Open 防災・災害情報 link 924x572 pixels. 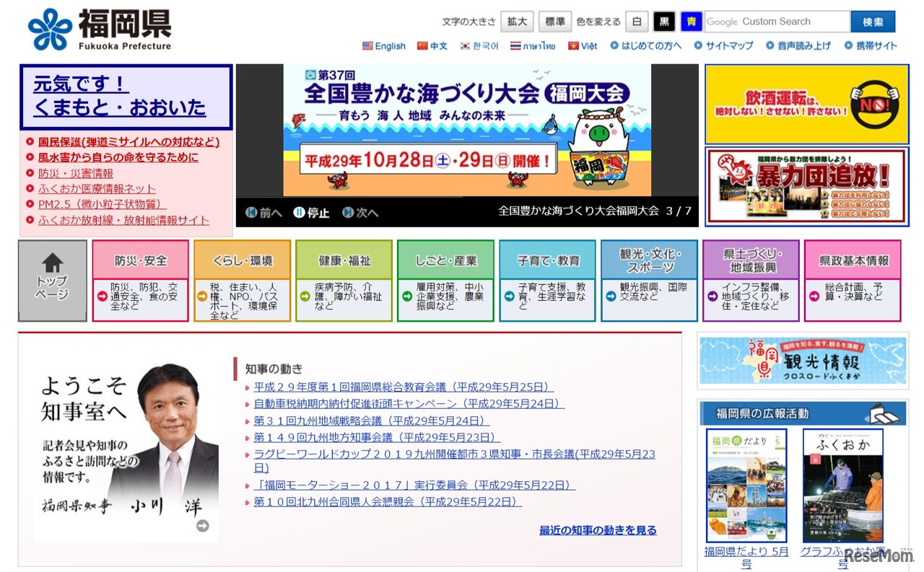pyautogui.click(x=76, y=173)
